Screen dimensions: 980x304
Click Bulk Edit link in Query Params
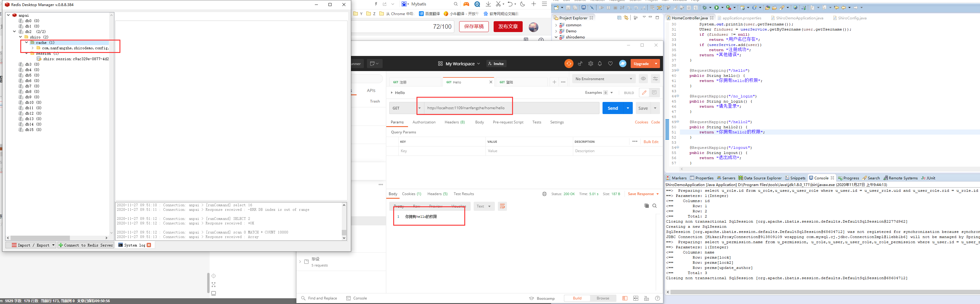click(651, 142)
